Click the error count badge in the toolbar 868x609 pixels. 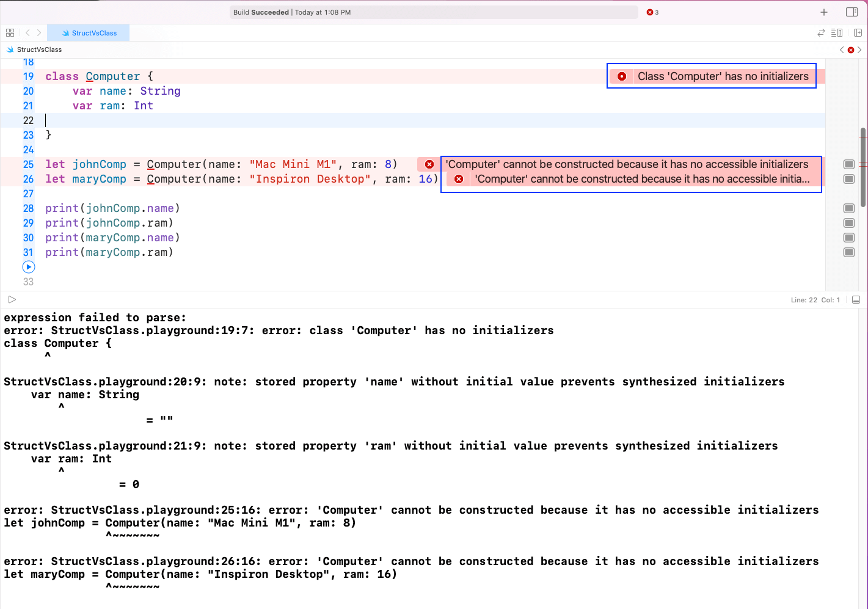[652, 12]
